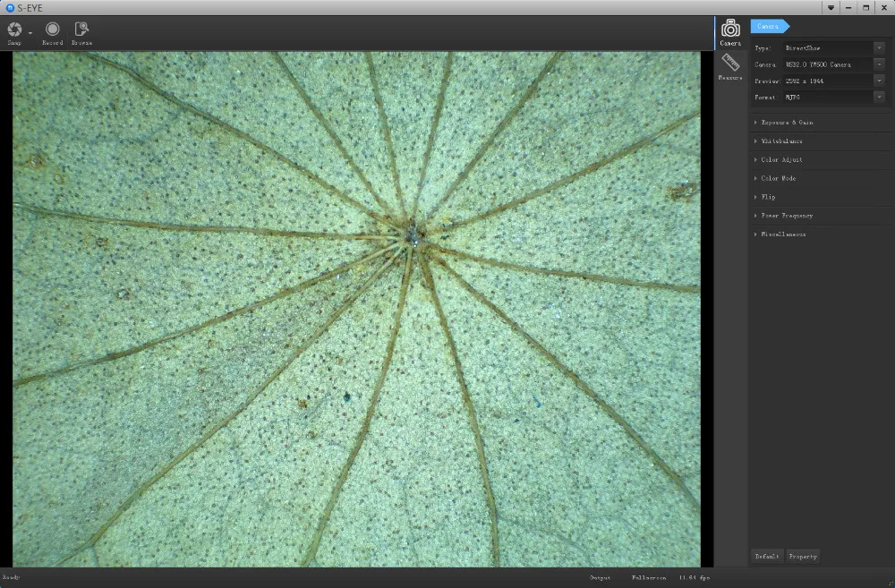Open the Snap options dropdown arrow

point(30,33)
